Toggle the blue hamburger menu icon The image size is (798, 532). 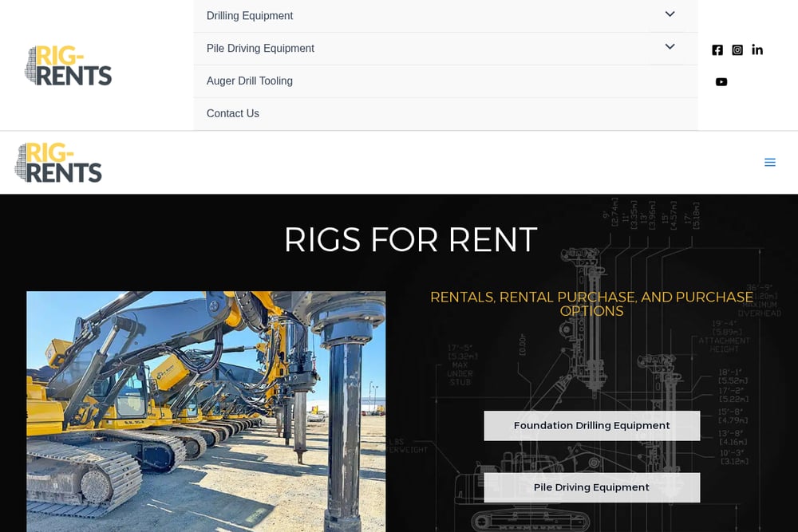tap(769, 162)
